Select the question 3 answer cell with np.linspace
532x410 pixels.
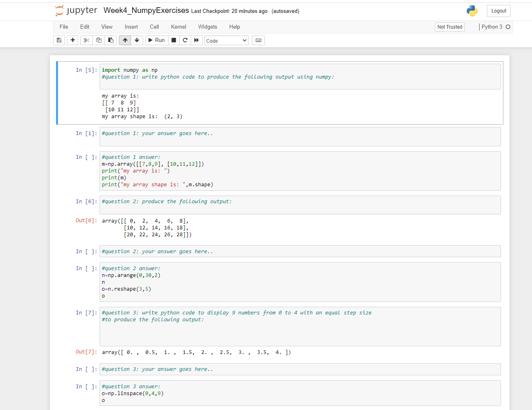pyautogui.click(x=300, y=393)
